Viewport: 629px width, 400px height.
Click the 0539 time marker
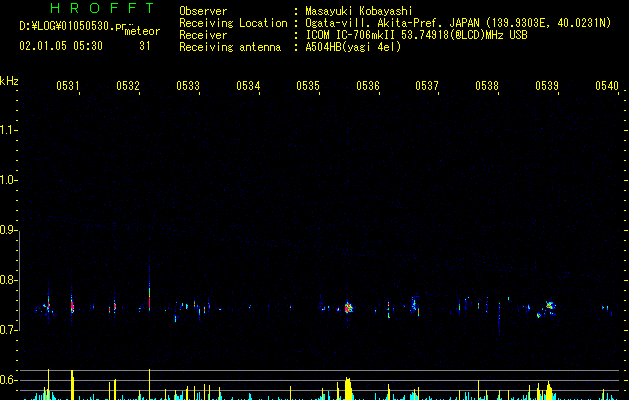(x=547, y=85)
